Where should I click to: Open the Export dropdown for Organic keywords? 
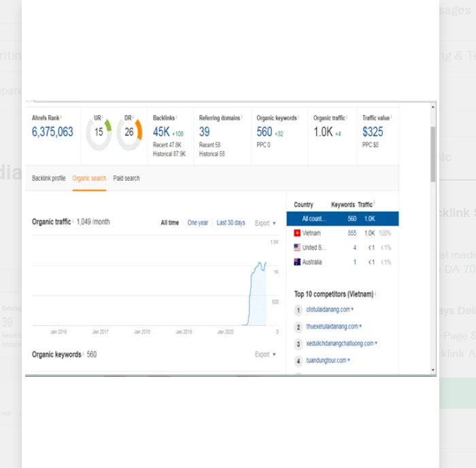pyautogui.click(x=265, y=354)
